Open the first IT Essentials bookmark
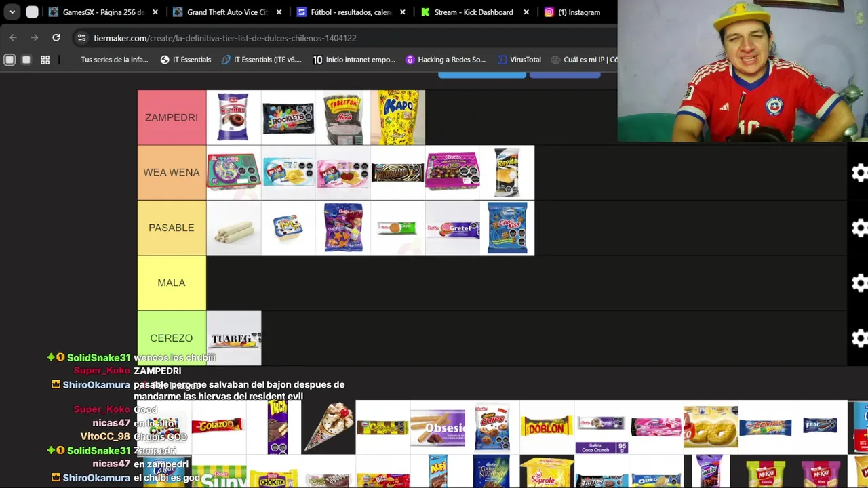Viewport: 868px width, 488px height. pyautogui.click(x=185, y=60)
